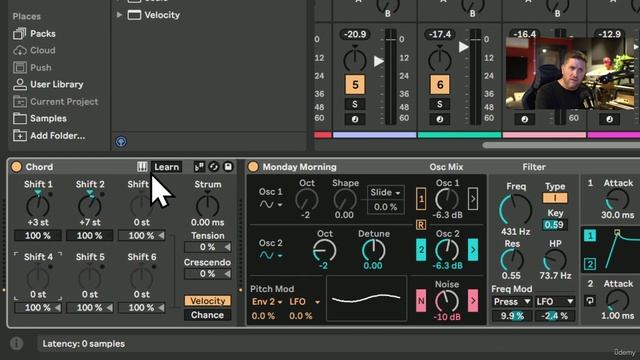Click the blue browser preview icon
The width and height of the screenshot is (640, 360).
(121, 142)
